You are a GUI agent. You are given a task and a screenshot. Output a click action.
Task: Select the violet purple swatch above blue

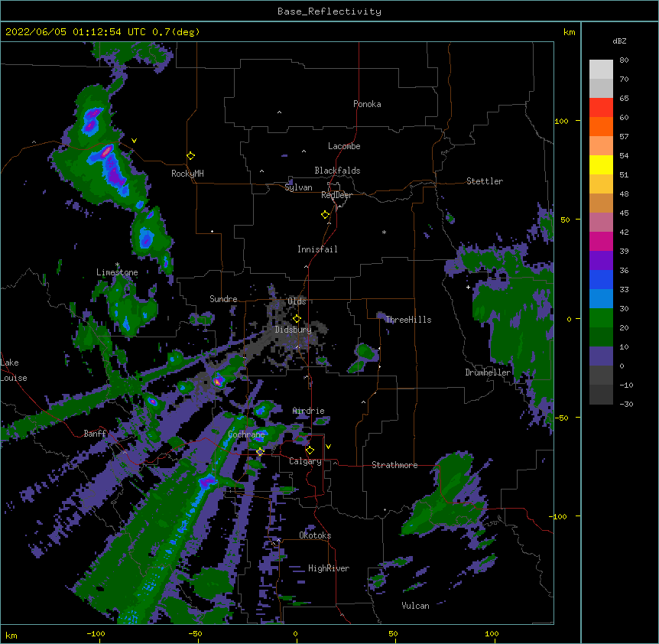(x=601, y=260)
